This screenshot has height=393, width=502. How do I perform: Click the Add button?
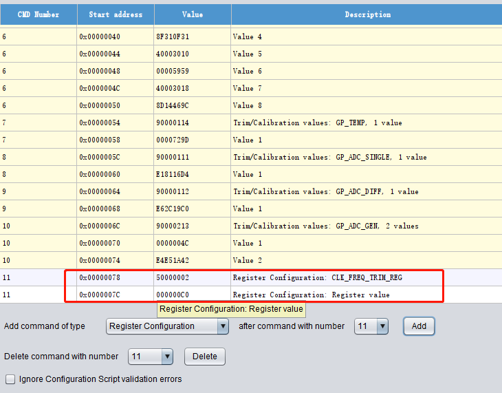pyautogui.click(x=419, y=326)
